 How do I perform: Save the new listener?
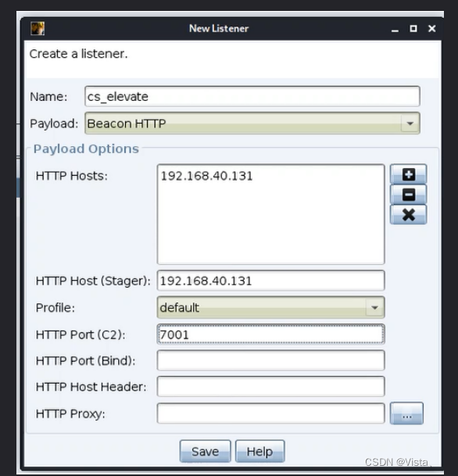tap(206, 452)
